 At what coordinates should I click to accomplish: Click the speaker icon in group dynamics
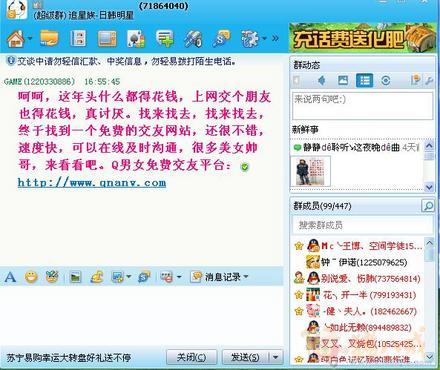(x=321, y=80)
